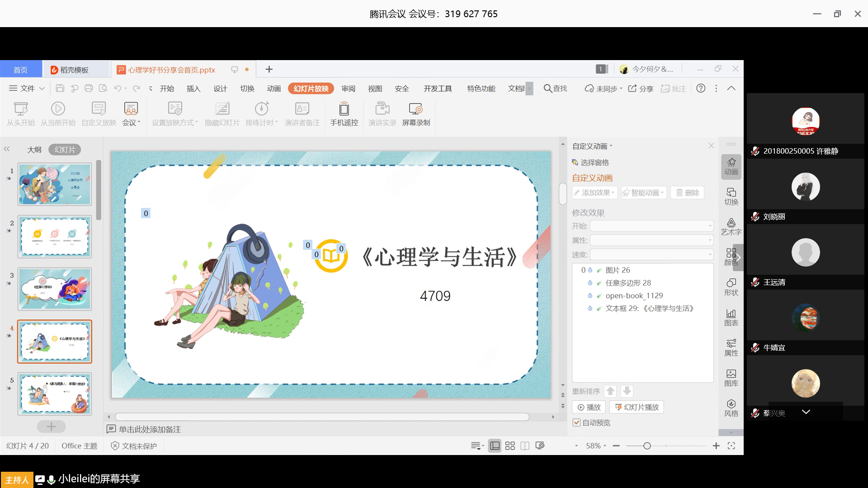The height and width of the screenshot is (488, 868).
Task: Open the 图表 chart side panel
Action: coord(731,317)
